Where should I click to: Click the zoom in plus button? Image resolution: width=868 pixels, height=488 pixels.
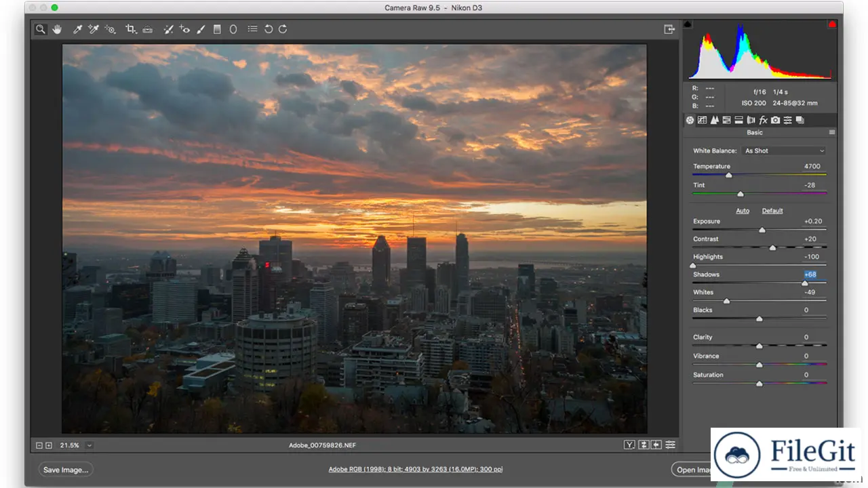(x=48, y=445)
